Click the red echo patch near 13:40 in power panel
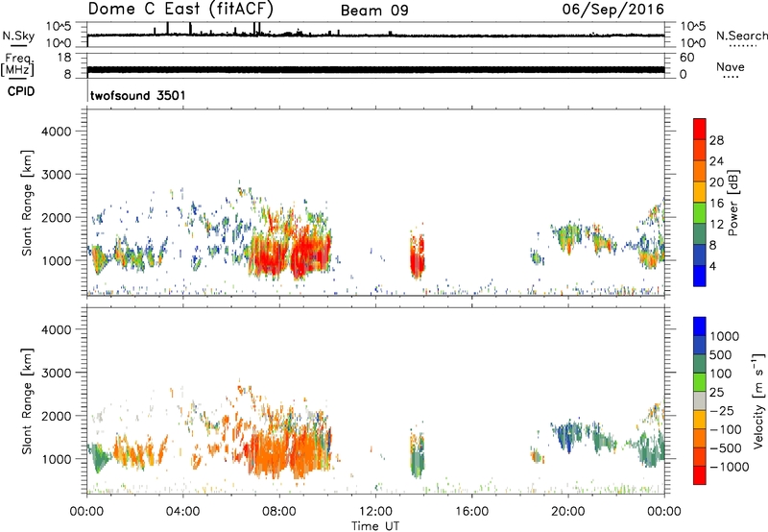 (x=418, y=256)
